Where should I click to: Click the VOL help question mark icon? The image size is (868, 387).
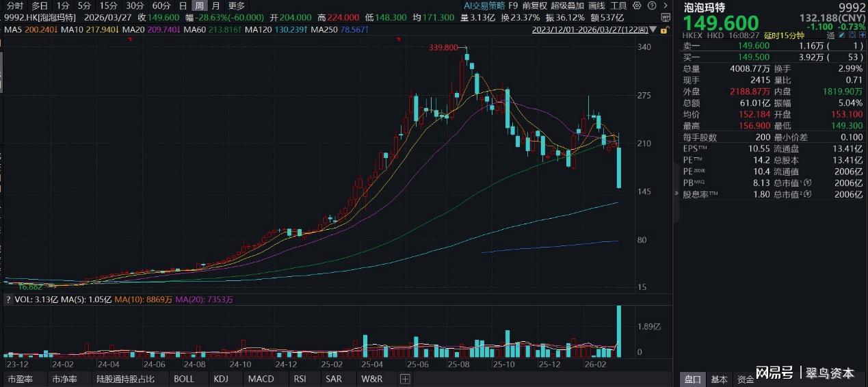[8, 299]
